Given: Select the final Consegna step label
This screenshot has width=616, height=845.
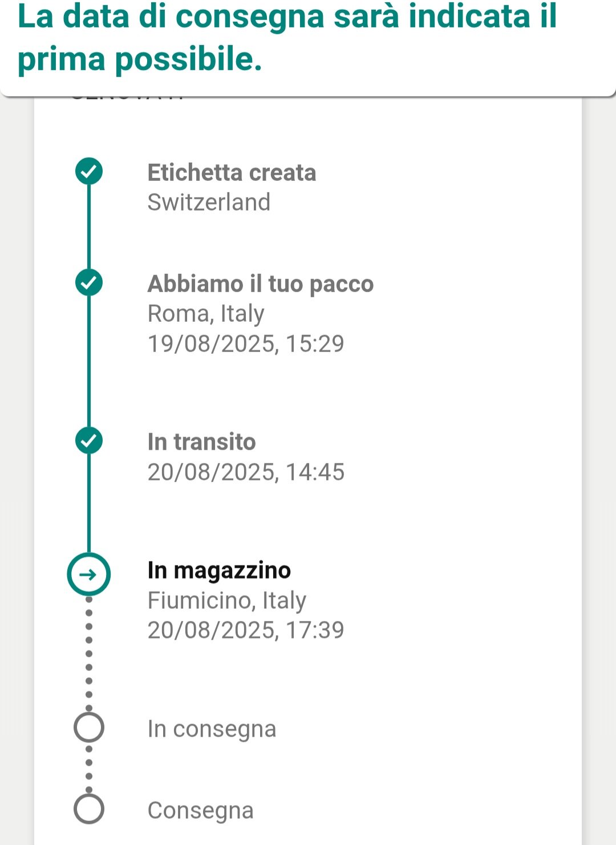Looking at the screenshot, I should coord(200,811).
